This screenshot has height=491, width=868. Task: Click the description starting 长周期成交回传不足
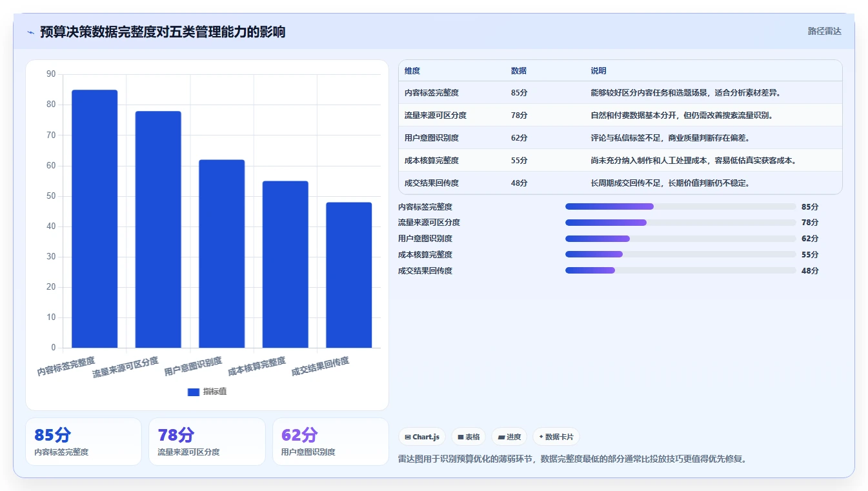pos(671,183)
